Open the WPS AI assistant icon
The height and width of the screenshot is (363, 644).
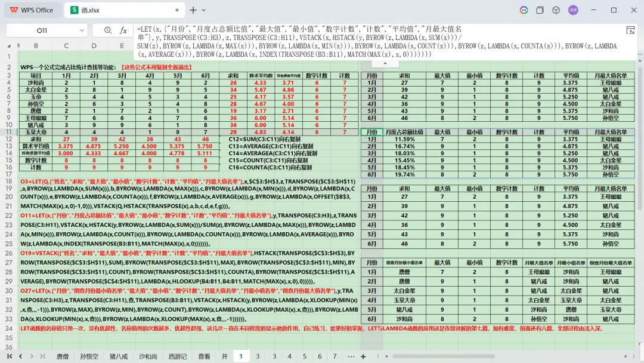click(524, 10)
